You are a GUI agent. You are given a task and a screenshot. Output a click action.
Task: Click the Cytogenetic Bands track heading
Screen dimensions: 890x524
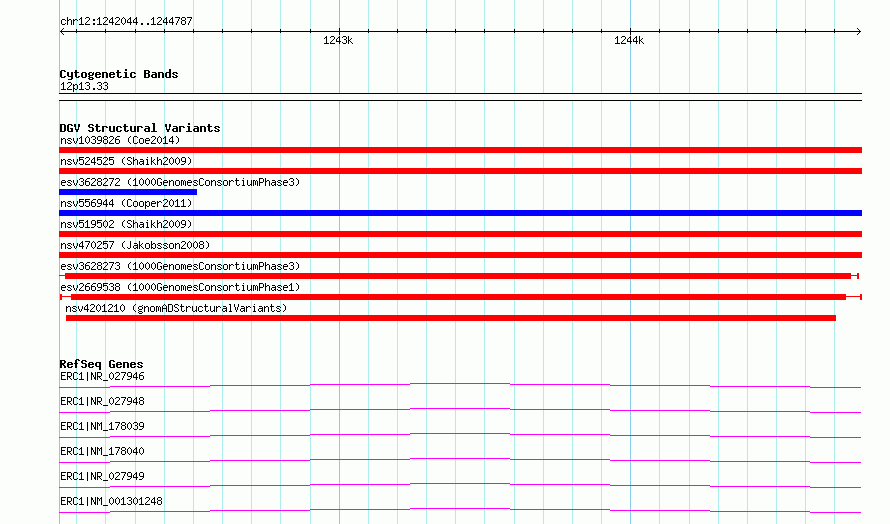[x=119, y=74]
